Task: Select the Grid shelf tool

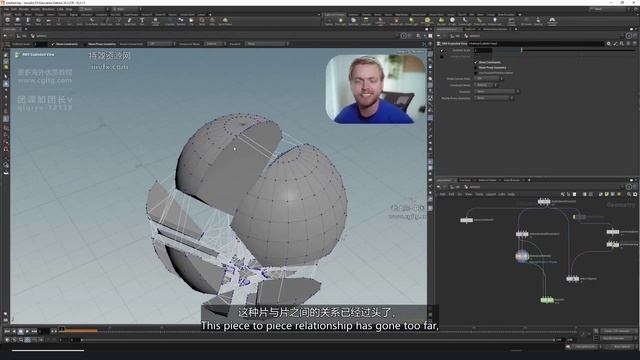Action: [x=48, y=21]
